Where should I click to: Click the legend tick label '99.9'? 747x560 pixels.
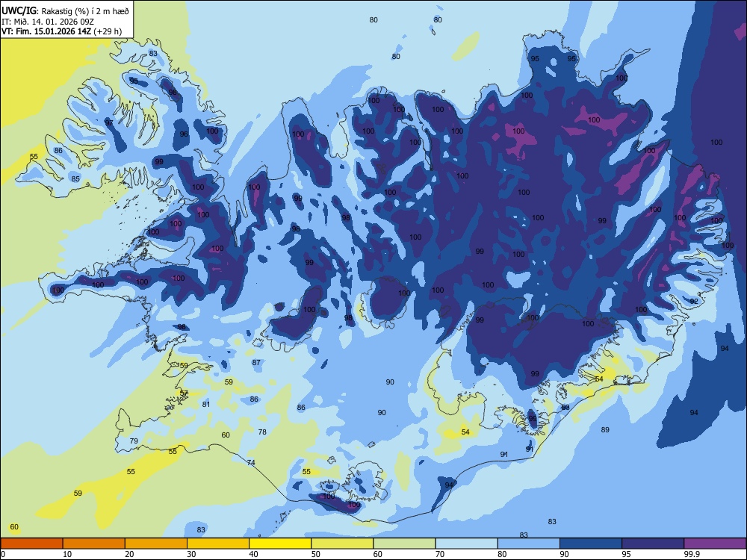point(691,554)
